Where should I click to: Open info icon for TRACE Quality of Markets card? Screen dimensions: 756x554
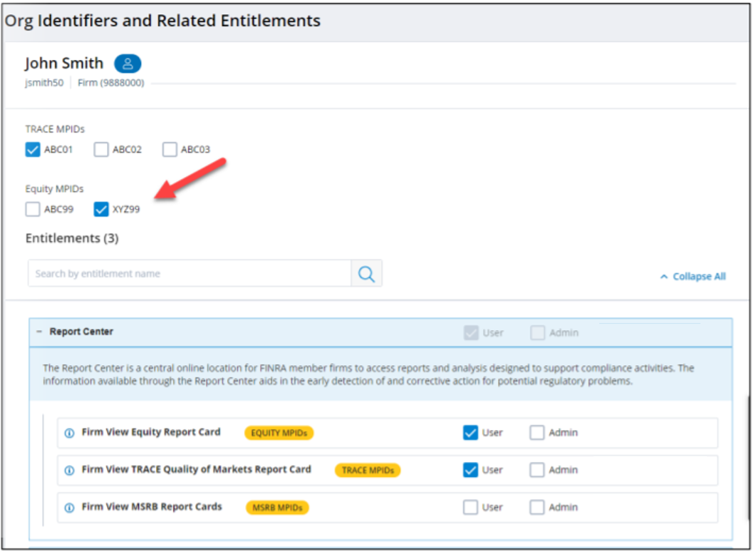tap(69, 470)
